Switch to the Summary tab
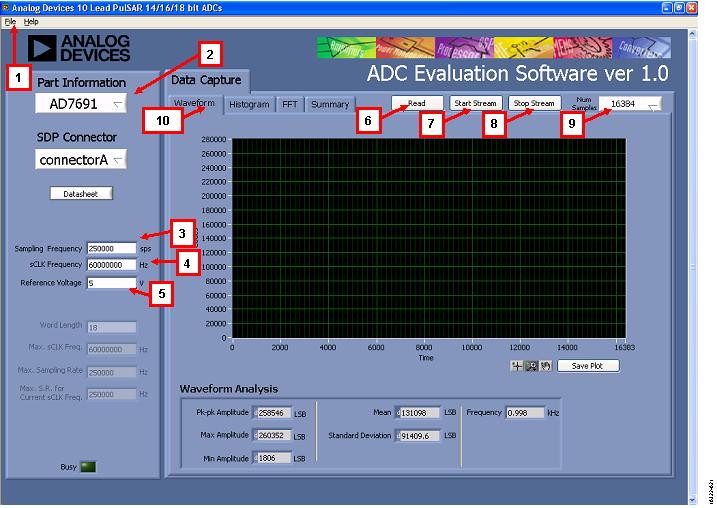Screen dimensions: 717x508 (x=330, y=105)
